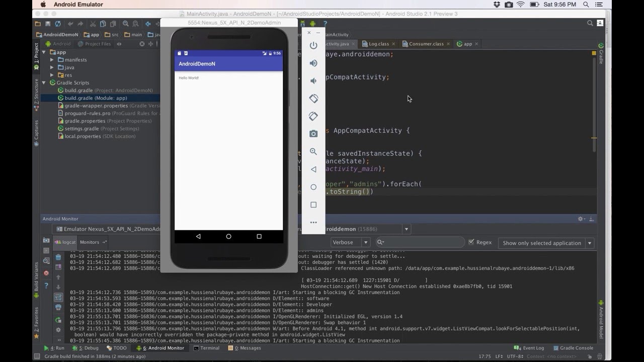The width and height of the screenshot is (644, 362).
Task: Click the emulator sidebar back triangle
Action: (313, 169)
